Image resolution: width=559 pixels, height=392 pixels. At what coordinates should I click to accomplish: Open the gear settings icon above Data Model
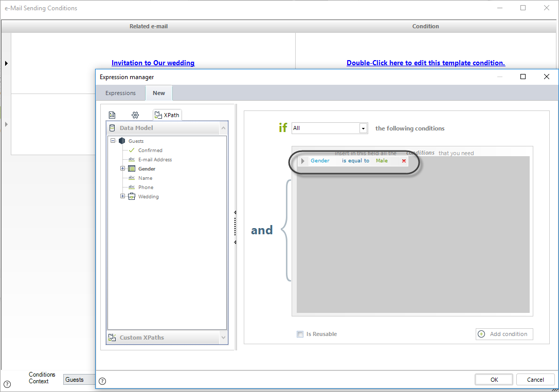(135, 115)
